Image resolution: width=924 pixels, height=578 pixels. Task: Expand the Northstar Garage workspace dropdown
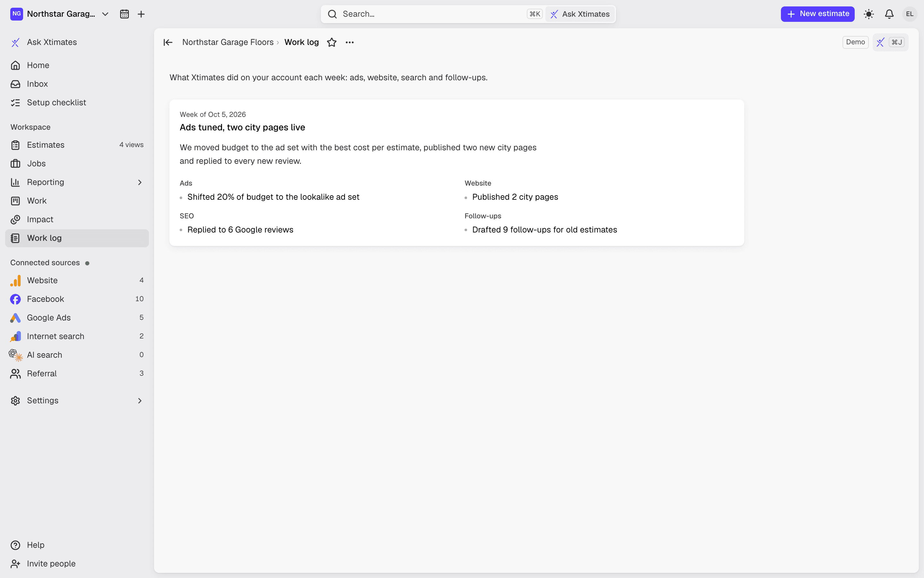pos(105,14)
